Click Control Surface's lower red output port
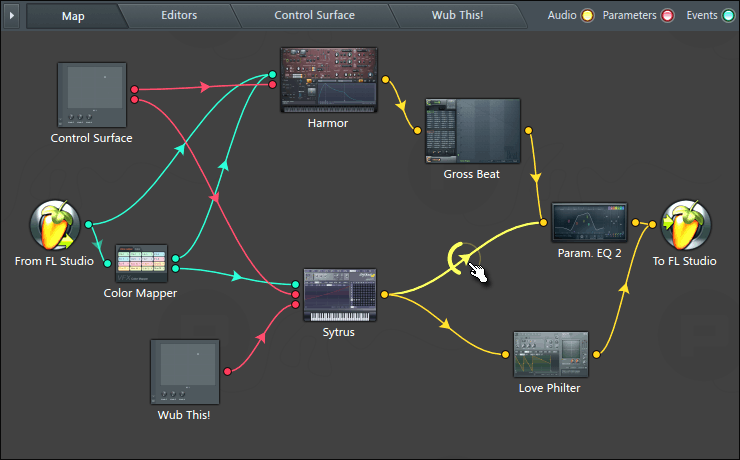 (135, 100)
